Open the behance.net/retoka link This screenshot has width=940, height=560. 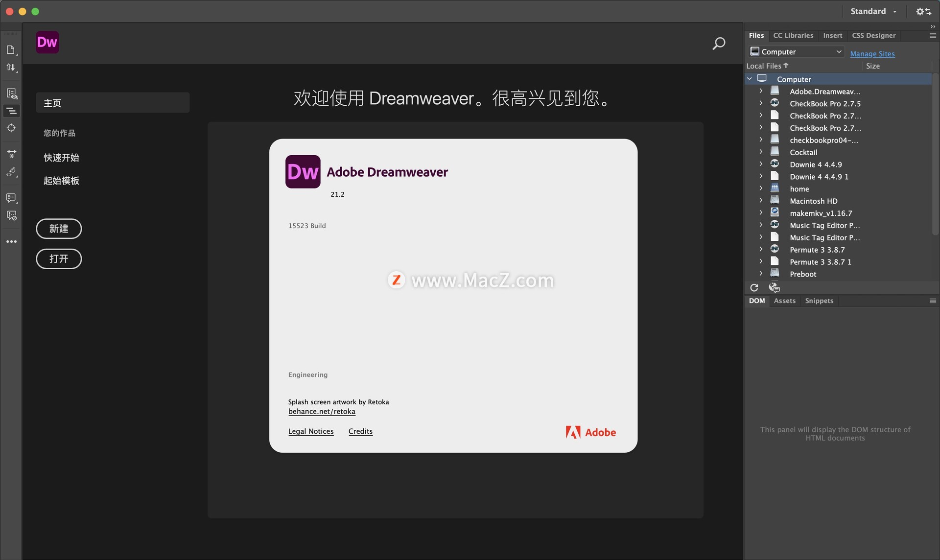[322, 412]
